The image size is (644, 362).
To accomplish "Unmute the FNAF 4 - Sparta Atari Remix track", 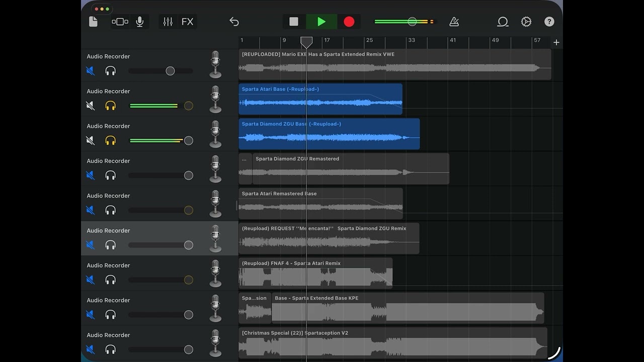I will tap(91, 280).
